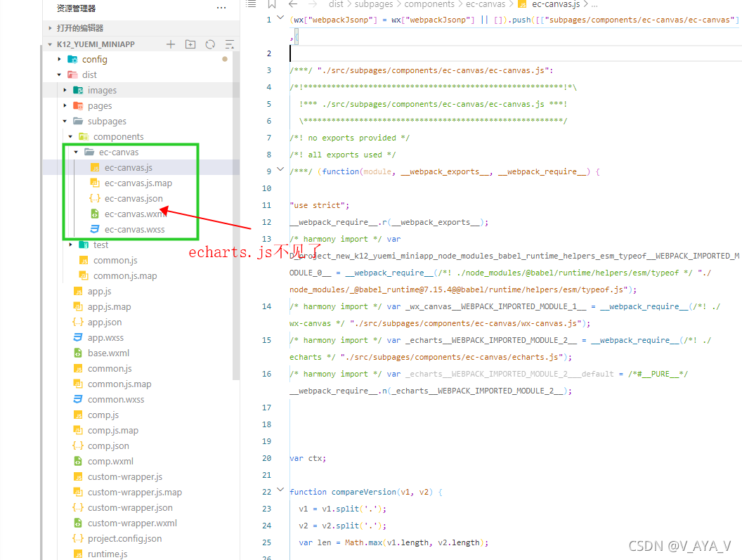Click the wxml icon of ec-canvas.wxml
This screenshot has width=742, height=560.
click(x=95, y=214)
